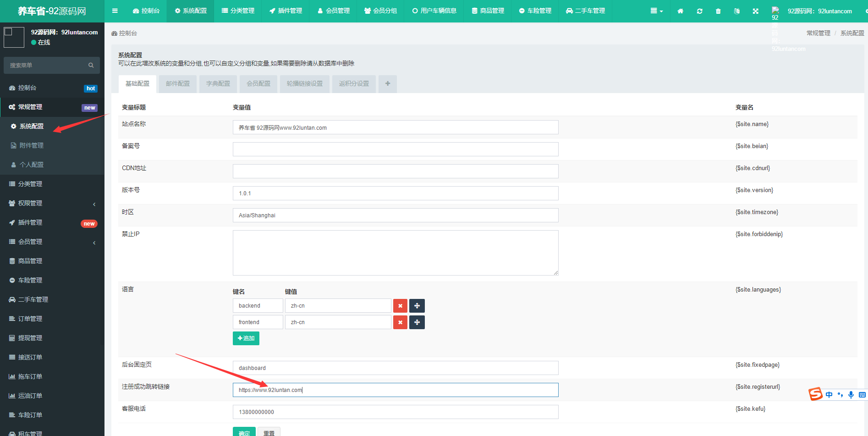Open 运油订单 in the sidebar
Screen dimensions: 868x436
(x=52, y=396)
